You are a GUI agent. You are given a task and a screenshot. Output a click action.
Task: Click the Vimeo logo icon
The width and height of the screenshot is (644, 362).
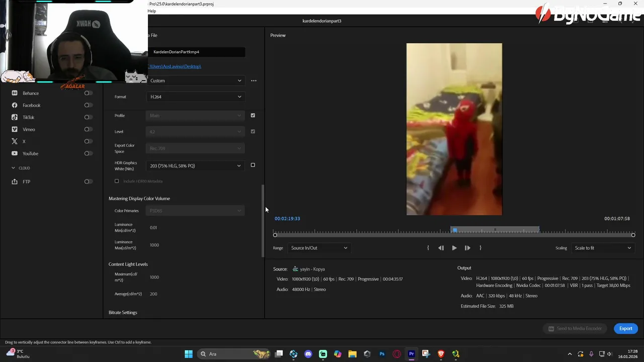tap(15, 129)
